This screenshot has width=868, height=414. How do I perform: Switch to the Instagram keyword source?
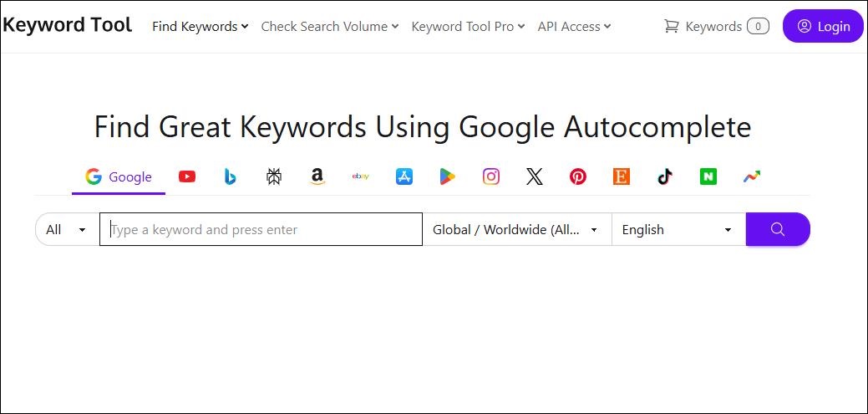click(x=491, y=176)
